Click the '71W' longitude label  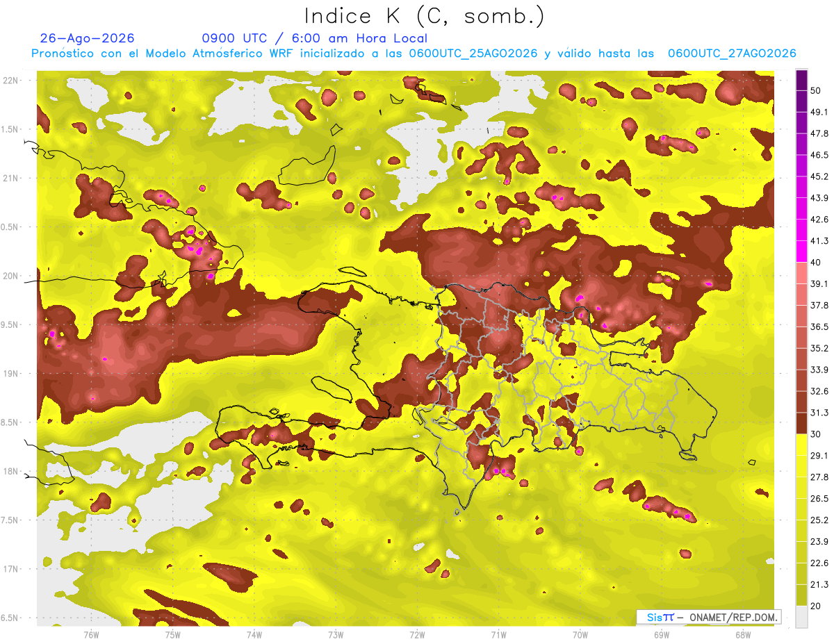tap(498, 636)
